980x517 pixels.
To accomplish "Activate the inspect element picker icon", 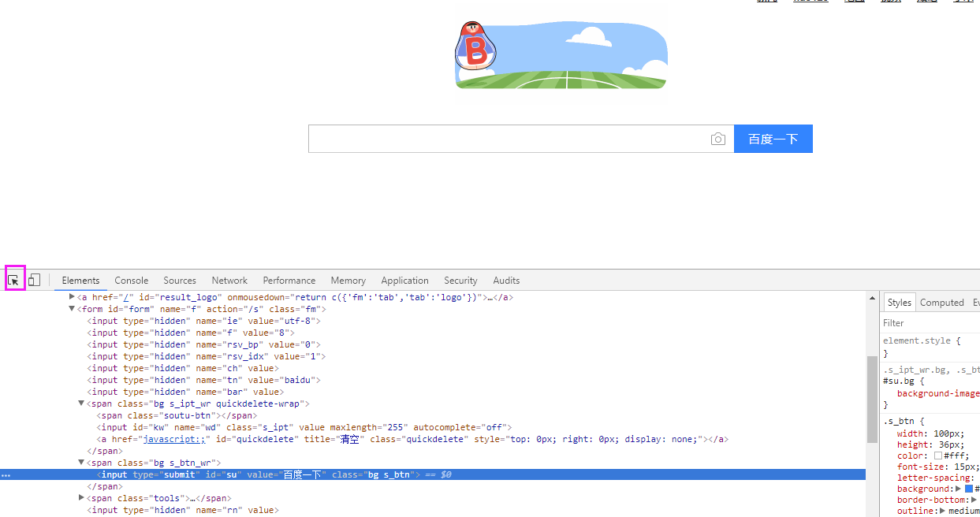I will tap(14, 280).
